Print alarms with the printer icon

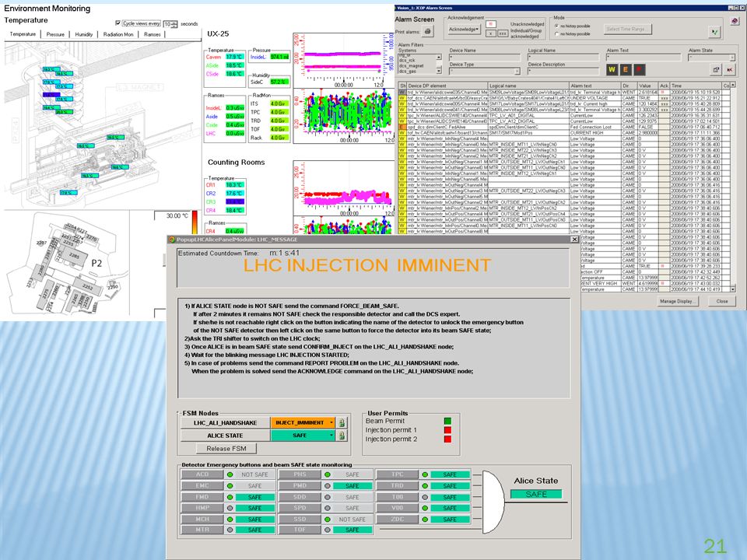coord(427,31)
